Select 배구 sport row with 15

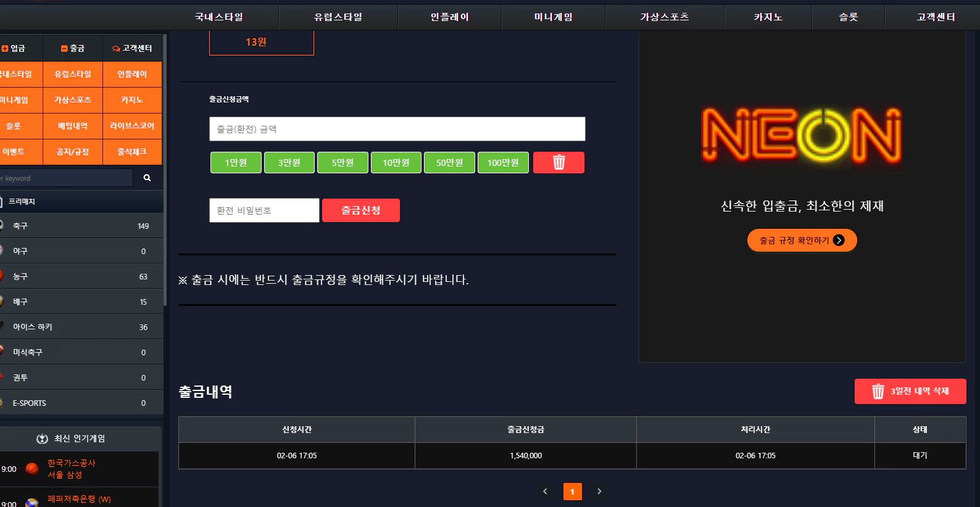(81, 302)
